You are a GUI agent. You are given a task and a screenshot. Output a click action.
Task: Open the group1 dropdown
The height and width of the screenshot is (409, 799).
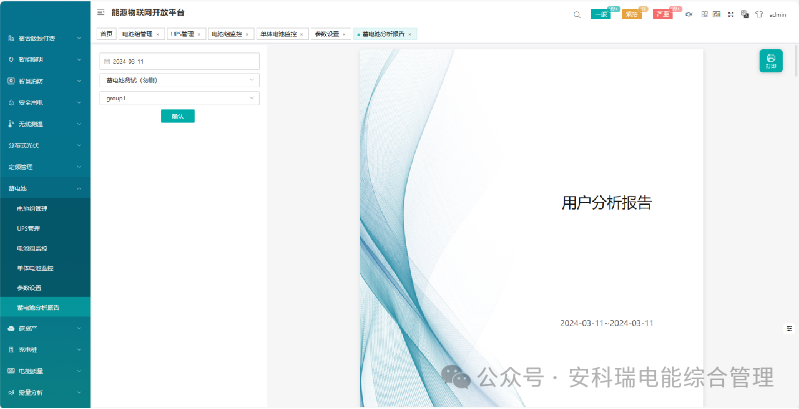pos(179,98)
